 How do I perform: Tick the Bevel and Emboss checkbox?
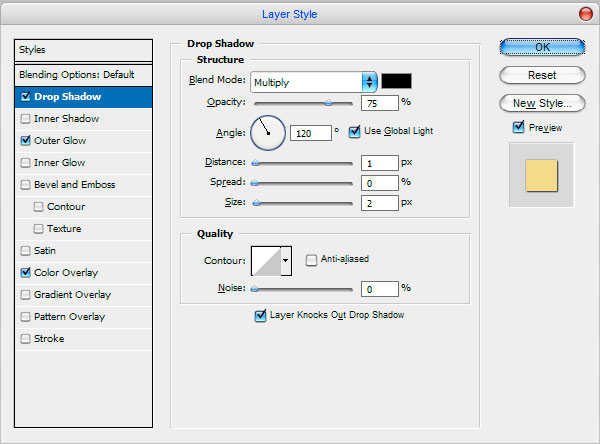point(26,185)
